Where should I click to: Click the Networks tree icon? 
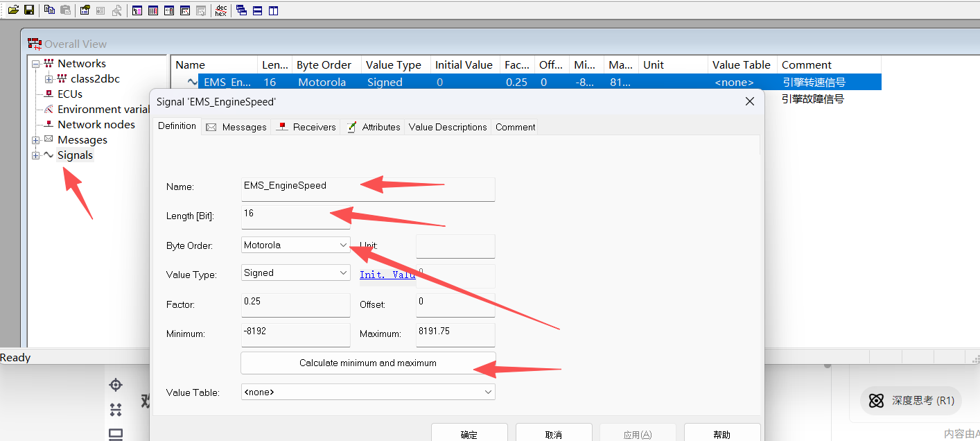pyautogui.click(x=49, y=63)
